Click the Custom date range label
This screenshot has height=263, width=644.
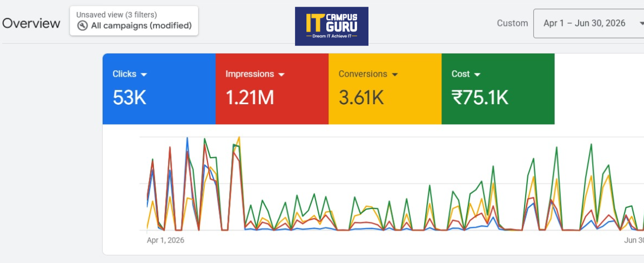512,23
